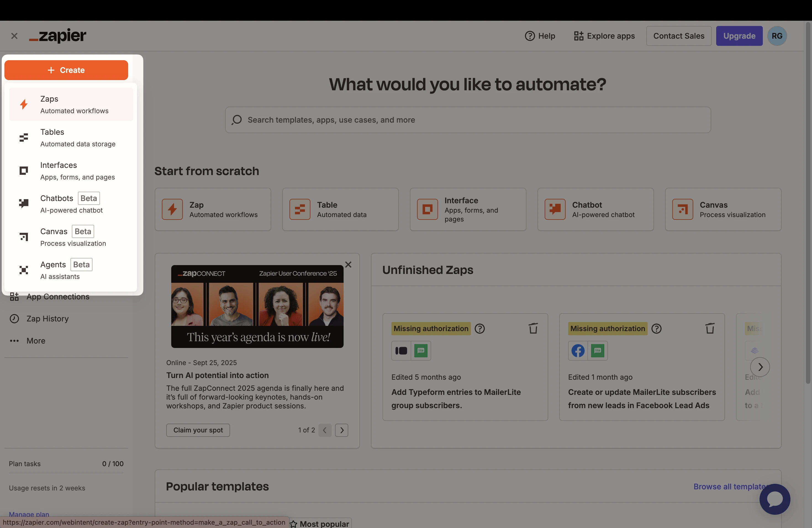The width and height of the screenshot is (812, 528).
Task: Click the Zaps lightning bolt icon
Action: pos(23,104)
